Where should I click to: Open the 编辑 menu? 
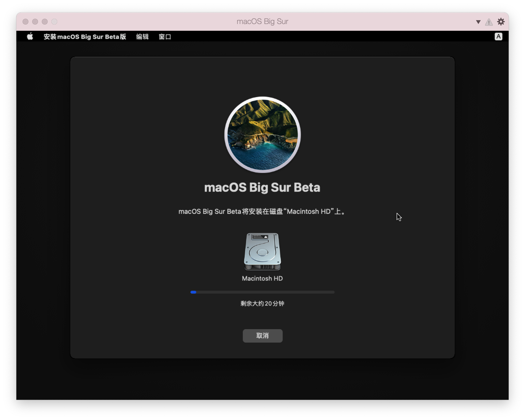tap(142, 37)
